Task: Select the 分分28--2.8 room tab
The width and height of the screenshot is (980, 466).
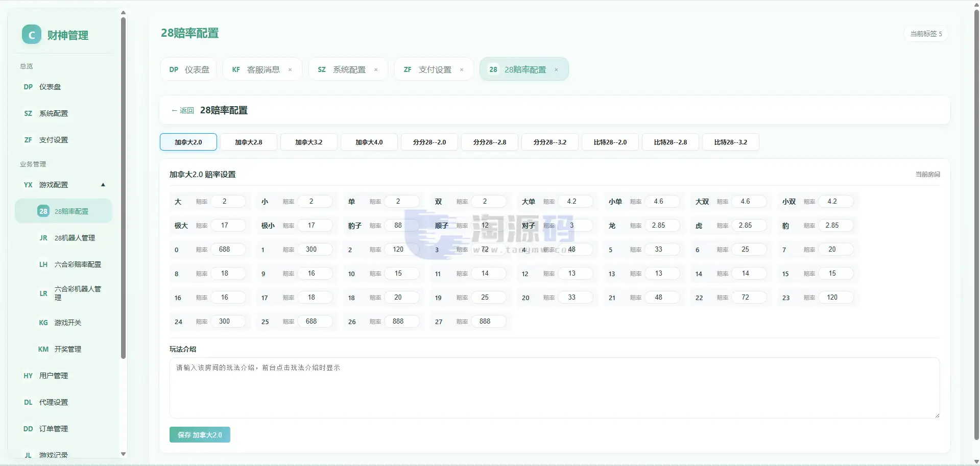Action: [490, 142]
